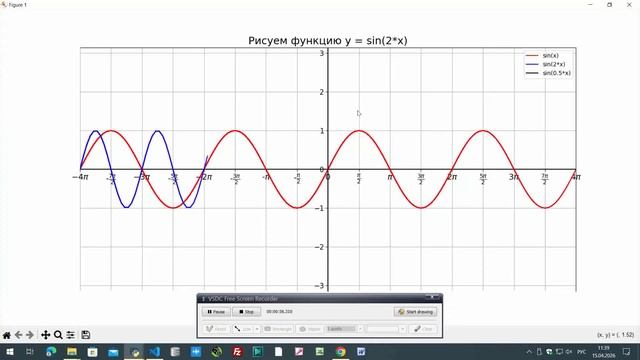Save the figure with floppy disk icon
The height and width of the screenshot is (360, 640).
tap(86, 335)
